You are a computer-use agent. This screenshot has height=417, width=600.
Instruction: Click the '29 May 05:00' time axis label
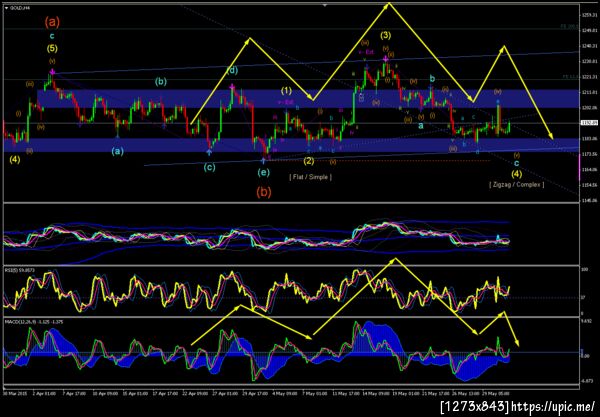(x=496, y=393)
